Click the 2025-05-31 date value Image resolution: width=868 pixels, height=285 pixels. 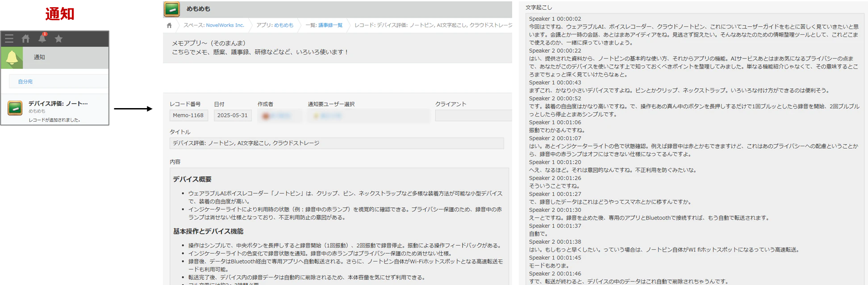232,116
